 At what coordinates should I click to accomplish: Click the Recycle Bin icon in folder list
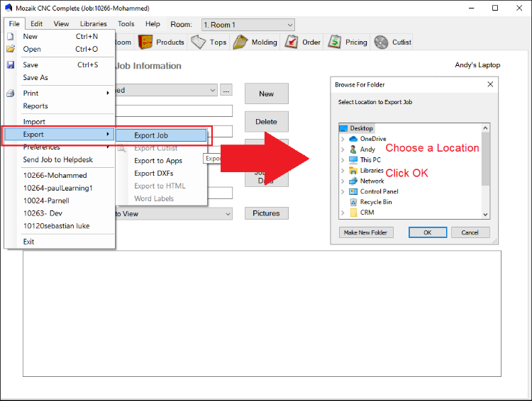point(353,202)
